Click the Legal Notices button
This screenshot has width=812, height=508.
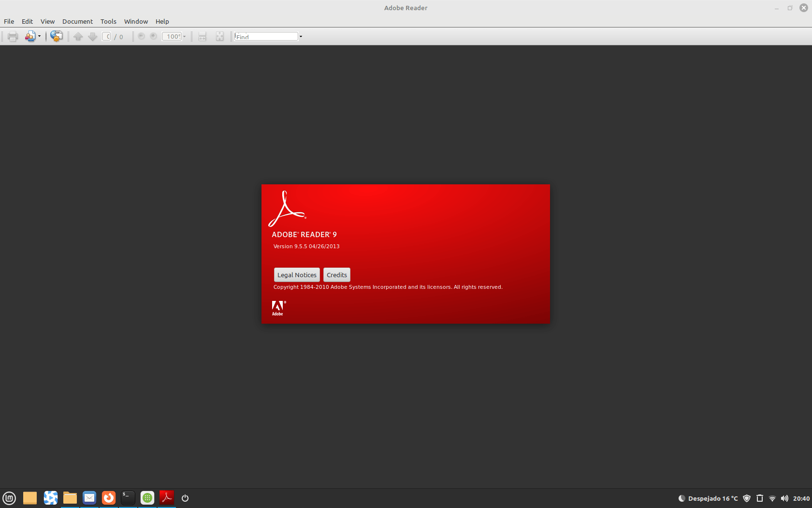pyautogui.click(x=297, y=275)
